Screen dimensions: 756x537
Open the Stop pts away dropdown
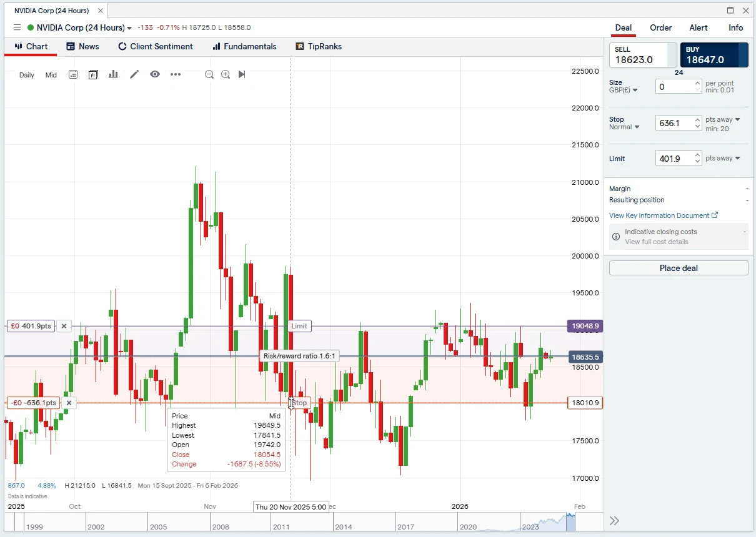[723, 119]
